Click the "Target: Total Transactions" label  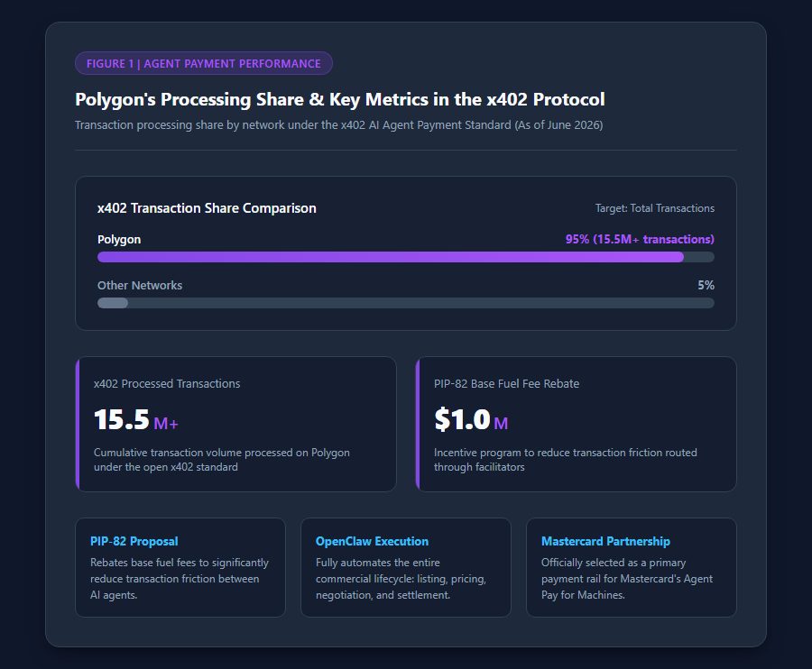pyautogui.click(x=655, y=208)
